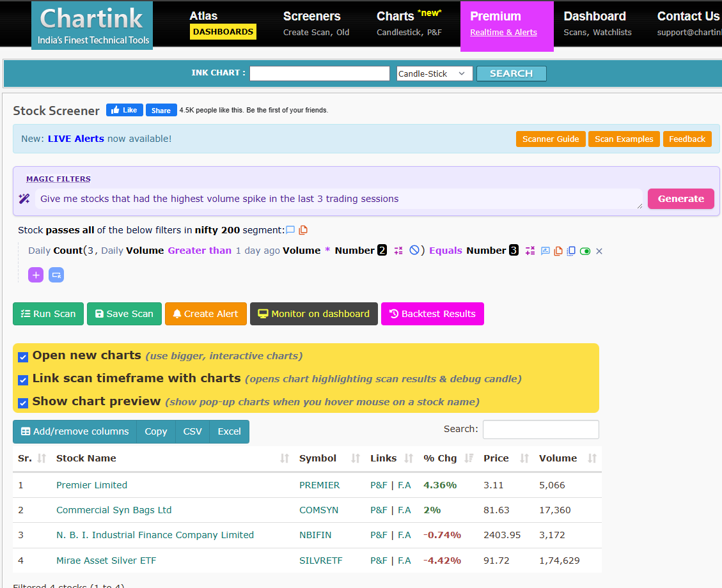722x588 pixels.
Task: Click the orange copy filter icon in filter row
Action: [x=558, y=251]
